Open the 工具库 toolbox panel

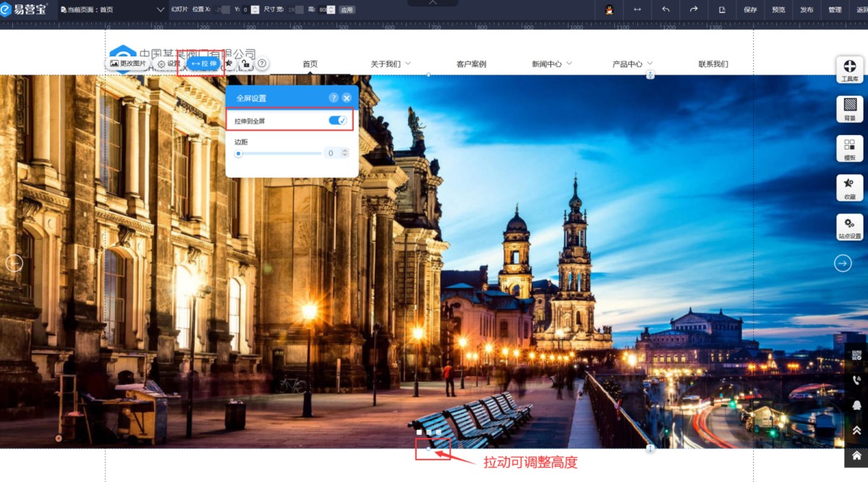[849, 69]
